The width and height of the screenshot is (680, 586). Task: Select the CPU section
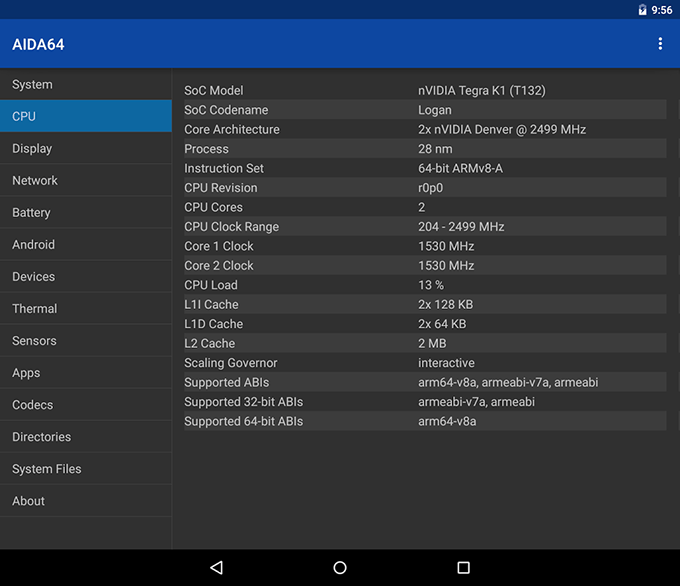[x=86, y=116]
